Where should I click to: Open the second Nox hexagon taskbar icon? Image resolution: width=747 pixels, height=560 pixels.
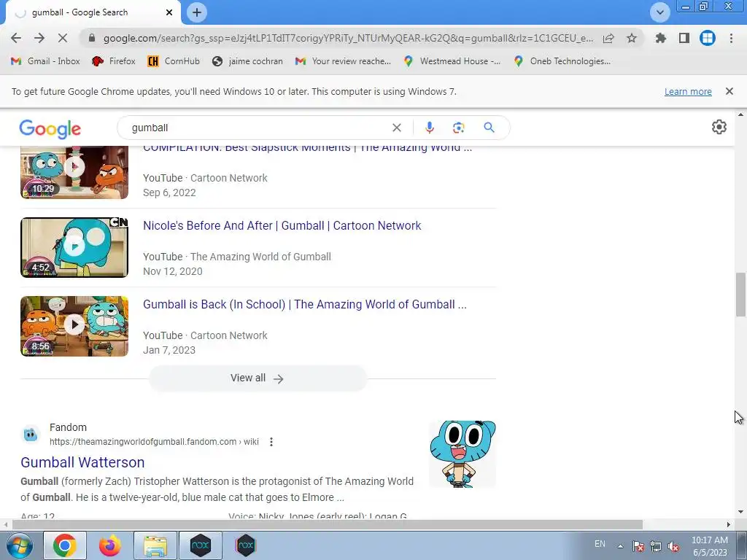click(x=245, y=545)
